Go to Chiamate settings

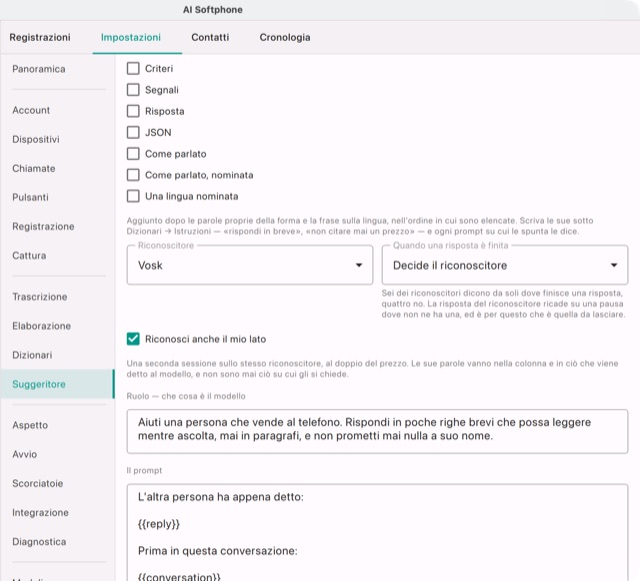34,168
